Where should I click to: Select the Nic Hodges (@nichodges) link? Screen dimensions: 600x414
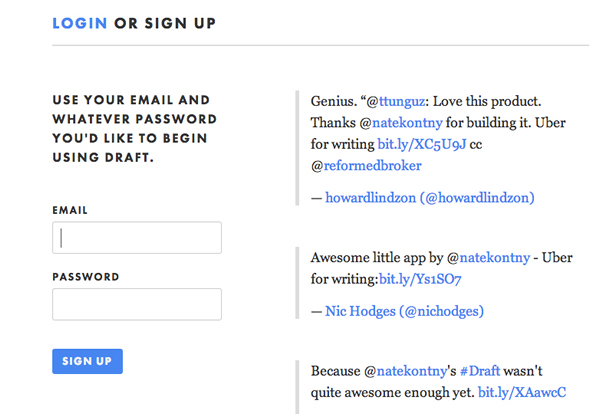coord(404,311)
